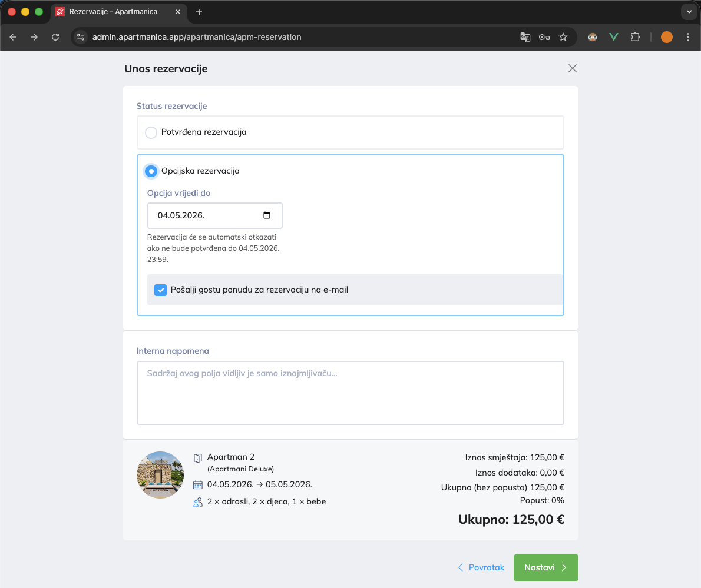The height and width of the screenshot is (588, 701).
Task: Open a new tab with the plus button
Action: [199, 12]
